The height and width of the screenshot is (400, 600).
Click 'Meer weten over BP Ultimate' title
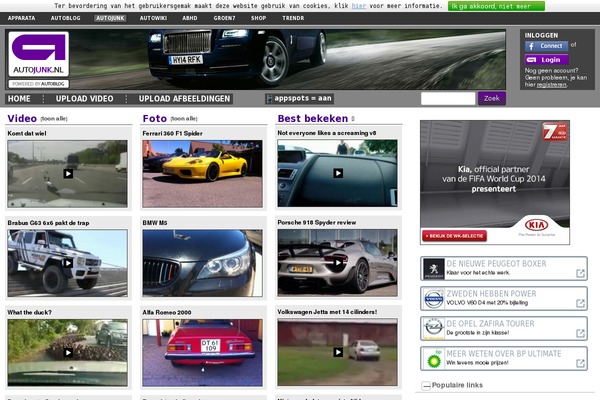[504, 354]
